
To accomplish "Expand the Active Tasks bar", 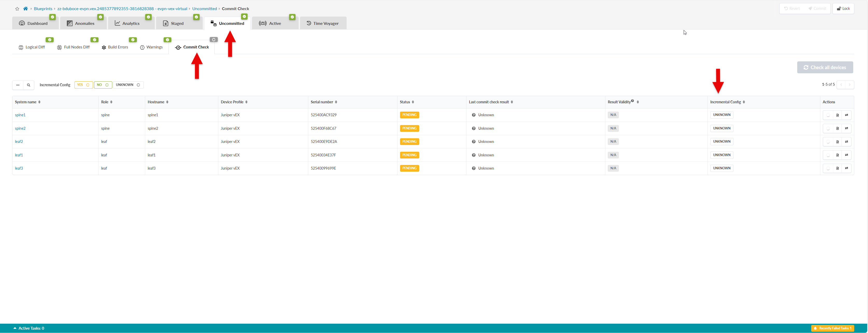I will (x=29, y=328).
